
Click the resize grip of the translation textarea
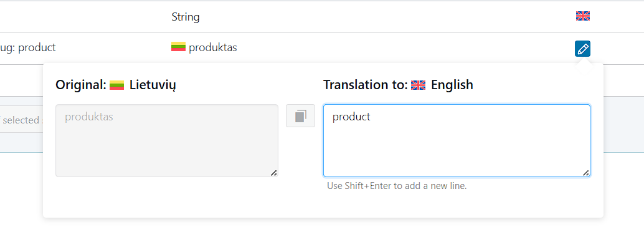click(x=586, y=173)
